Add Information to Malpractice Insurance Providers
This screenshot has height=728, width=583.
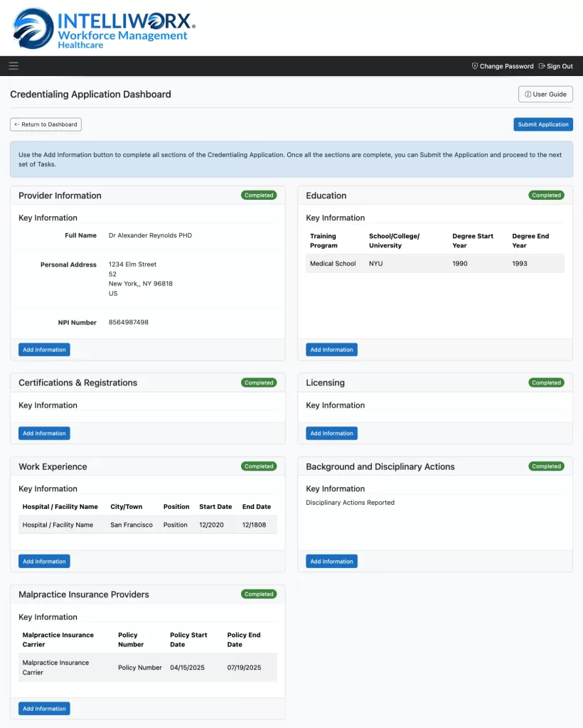pyautogui.click(x=43, y=708)
